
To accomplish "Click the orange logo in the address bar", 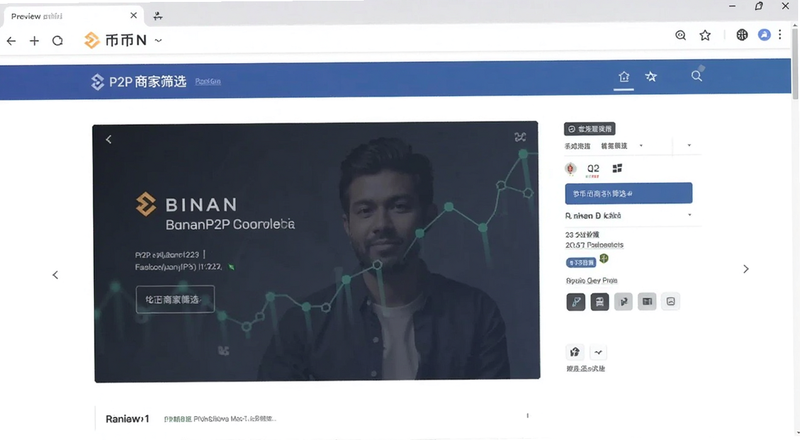I will 92,40.
